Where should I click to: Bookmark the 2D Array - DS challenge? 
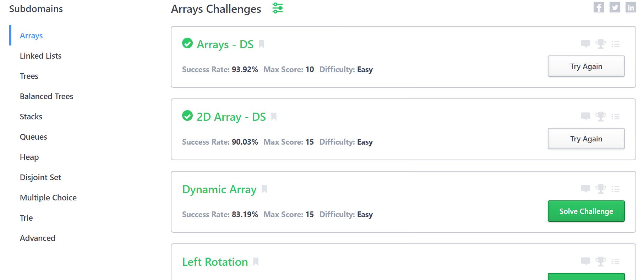pyautogui.click(x=274, y=117)
